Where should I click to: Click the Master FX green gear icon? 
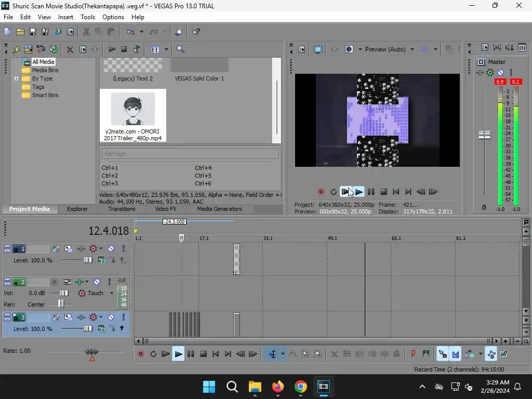[490, 72]
